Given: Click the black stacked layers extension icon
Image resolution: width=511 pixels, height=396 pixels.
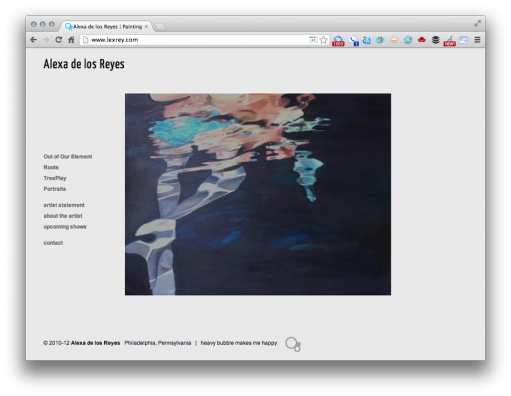Looking at the screenshot, I should pyautogui.click(x=435, y=40).
